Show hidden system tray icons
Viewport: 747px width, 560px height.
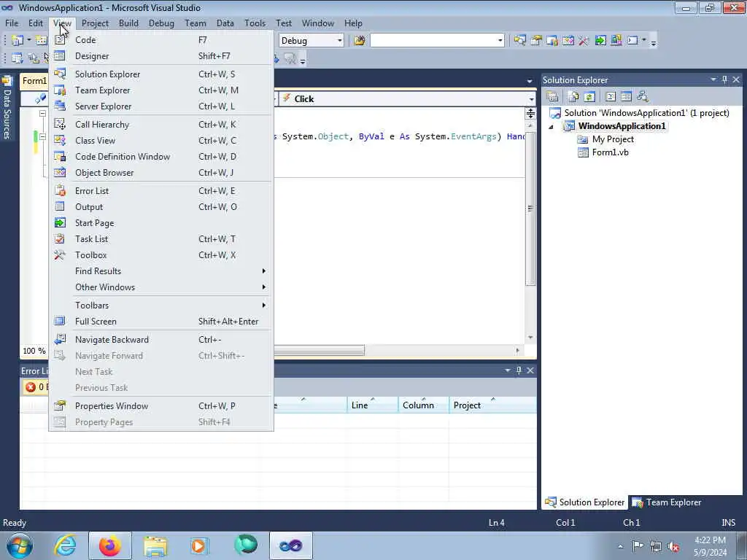coord(620,546)
